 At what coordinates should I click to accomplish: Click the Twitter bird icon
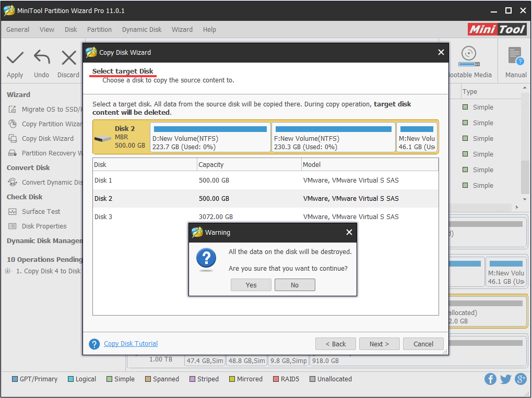(x=505, y=379)
